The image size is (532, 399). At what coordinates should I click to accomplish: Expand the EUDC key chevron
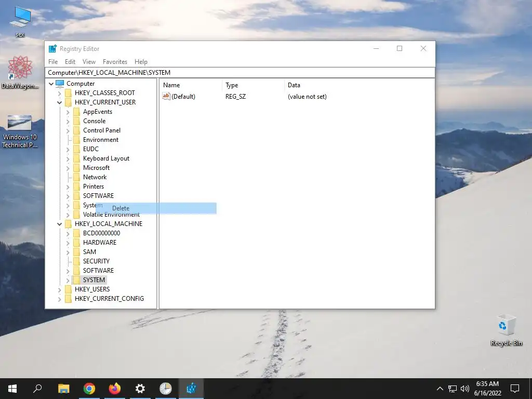click(68, 149)
